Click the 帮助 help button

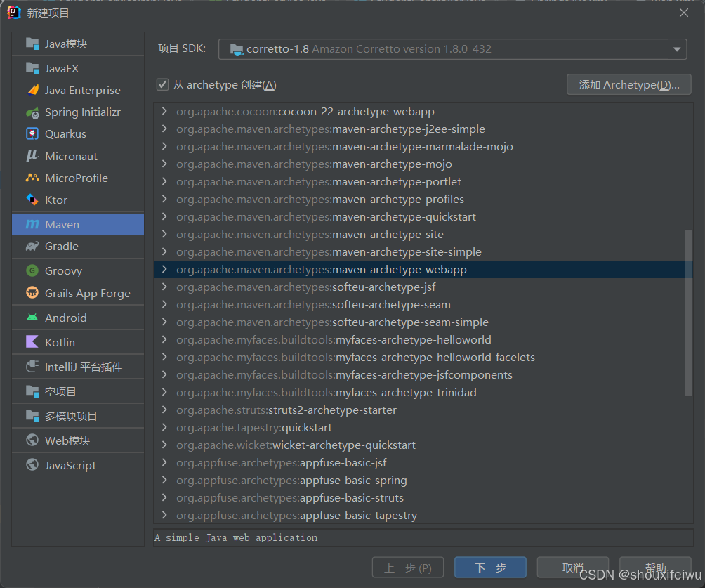point(655,568)
